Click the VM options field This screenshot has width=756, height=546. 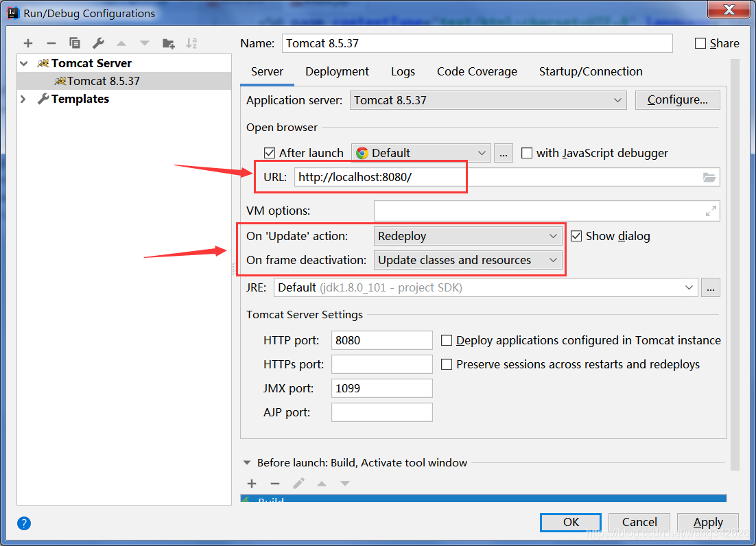tap(547, 211)
